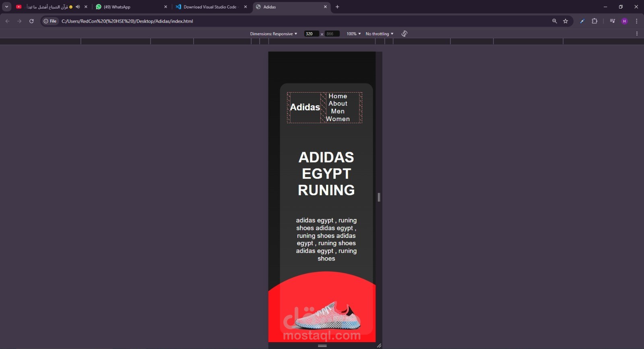This screenshot has width=644, height=349.
Task: Click the ADIDAS EGYPT RUNING heading
Action: tap(326, 173)
